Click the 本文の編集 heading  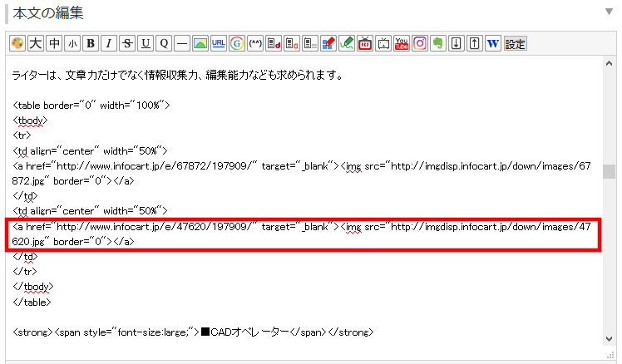(x=48, y=12)
